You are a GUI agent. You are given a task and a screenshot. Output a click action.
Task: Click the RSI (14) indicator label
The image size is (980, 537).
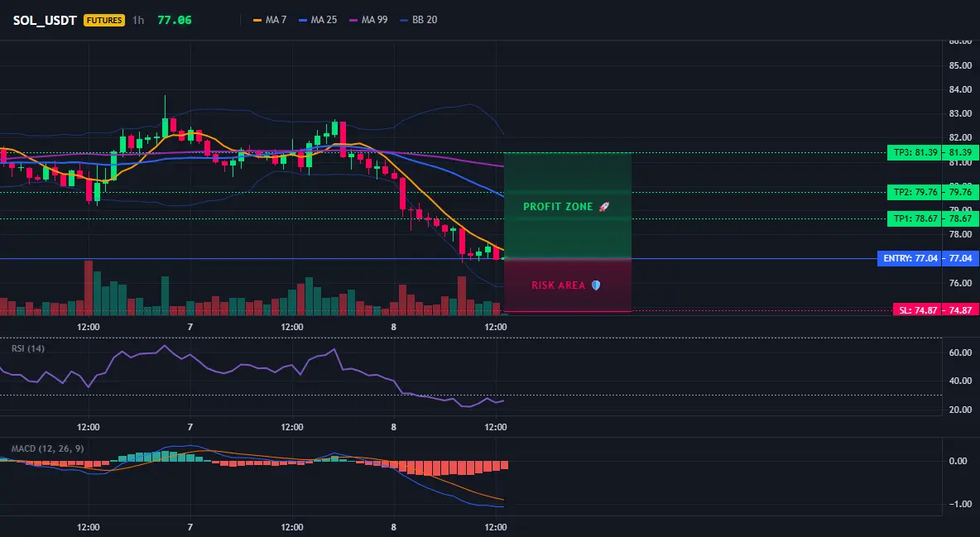tap(28, 348)
